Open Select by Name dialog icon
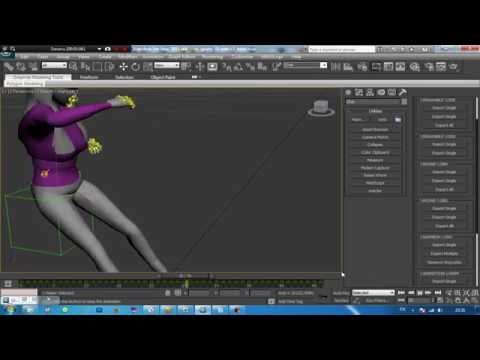The width and height of the screenshot is (480, 360). tap(85, 67)
